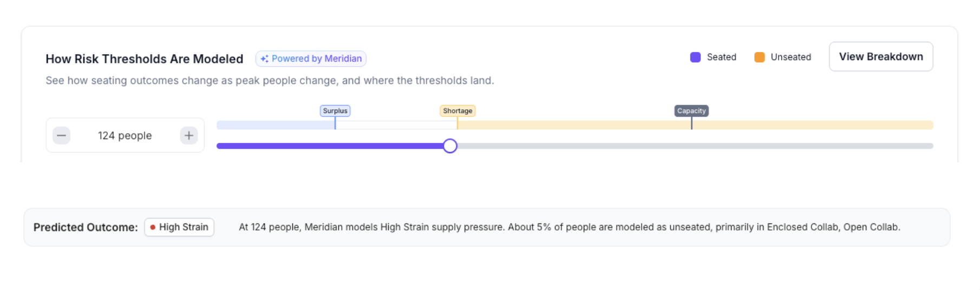980x290 pixels.
Task: Click the minus icon to decrease people
Action: click(62, 135)
